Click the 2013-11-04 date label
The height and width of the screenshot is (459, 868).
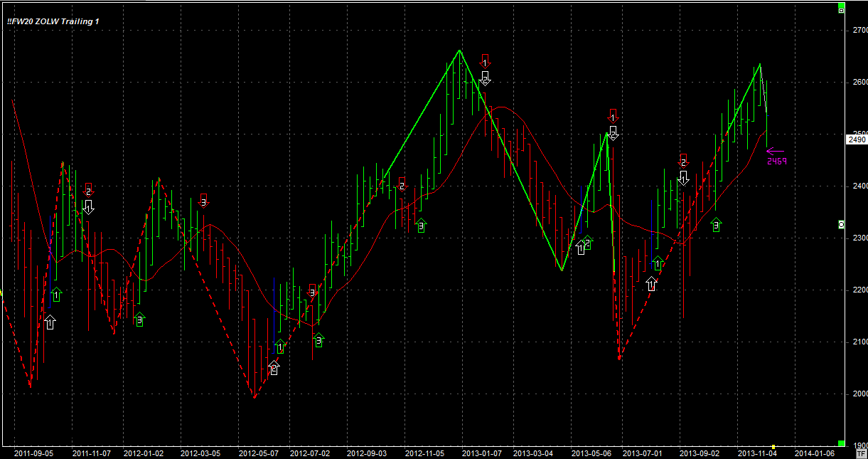coord(757,453)
